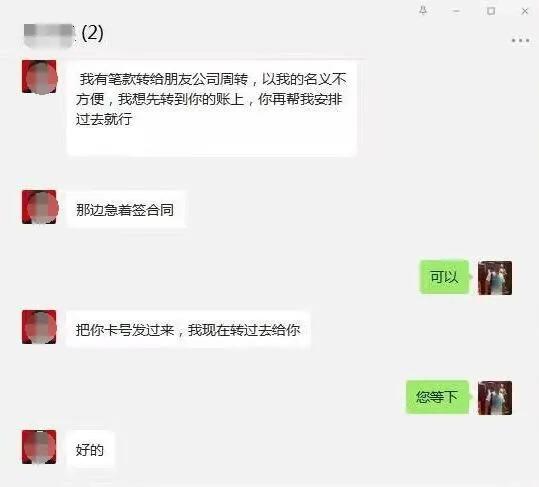Click avatar beside 好的 message

coord(39,447)
